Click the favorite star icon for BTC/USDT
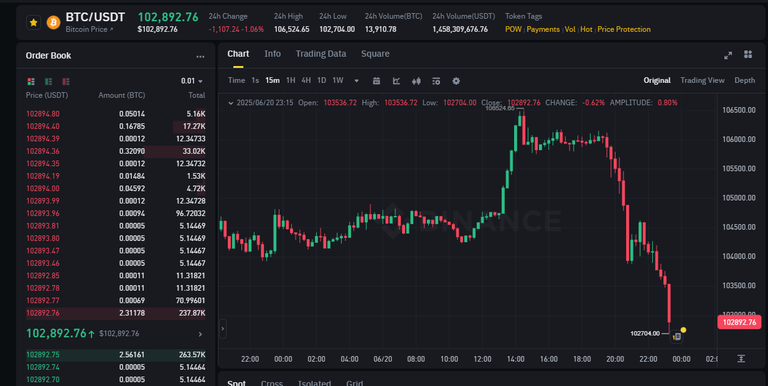The width and height of the screenshot is (768, 386). (33, 23)
